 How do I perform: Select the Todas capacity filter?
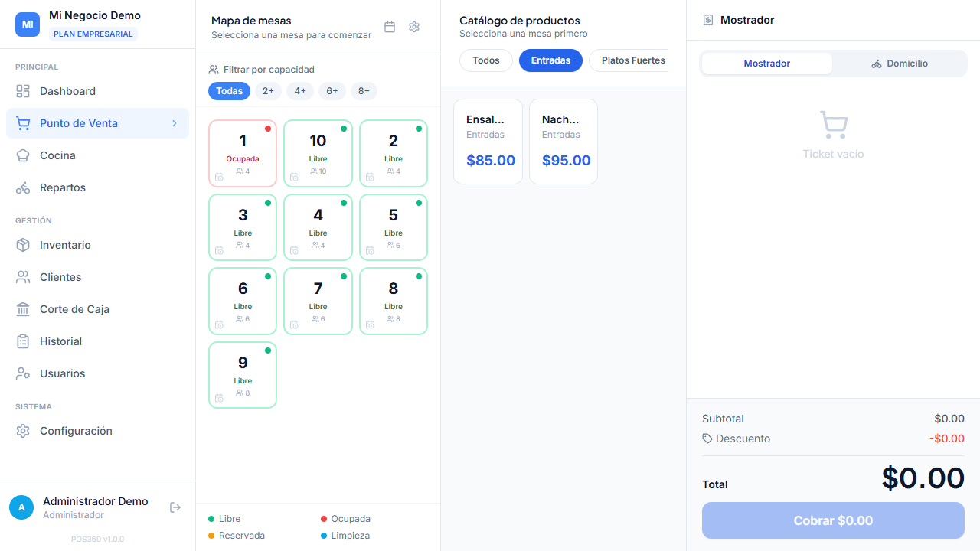(x=229, y=91)
